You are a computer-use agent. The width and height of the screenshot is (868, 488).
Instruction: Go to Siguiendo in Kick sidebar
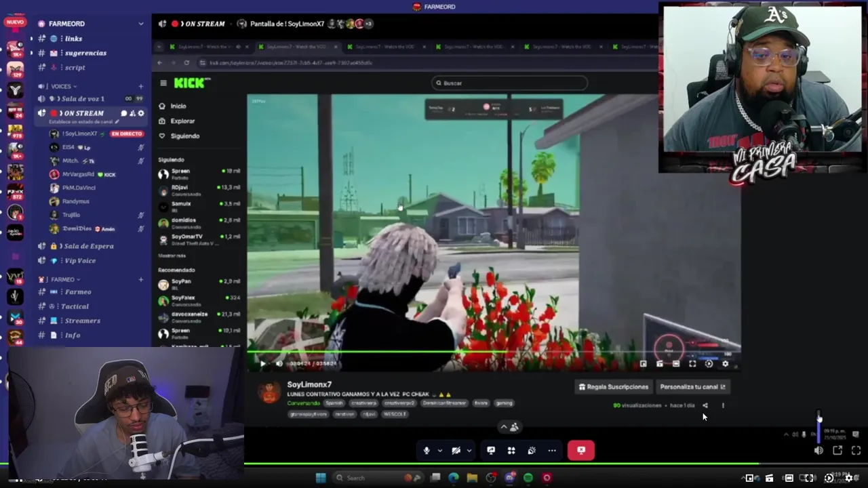coord(179,136)
